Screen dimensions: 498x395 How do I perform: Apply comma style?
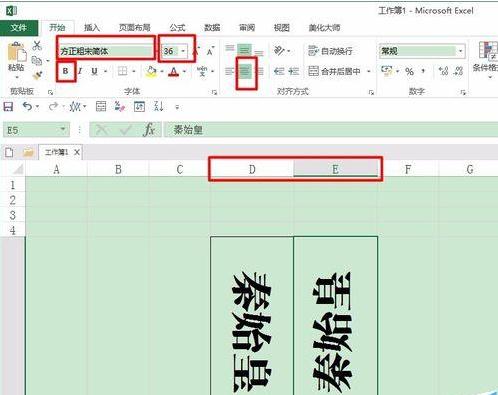(x=424, y=71)
